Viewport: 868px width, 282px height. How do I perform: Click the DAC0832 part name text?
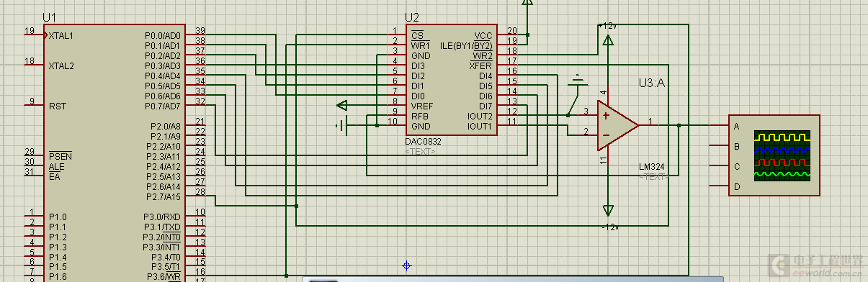point(423,142)
